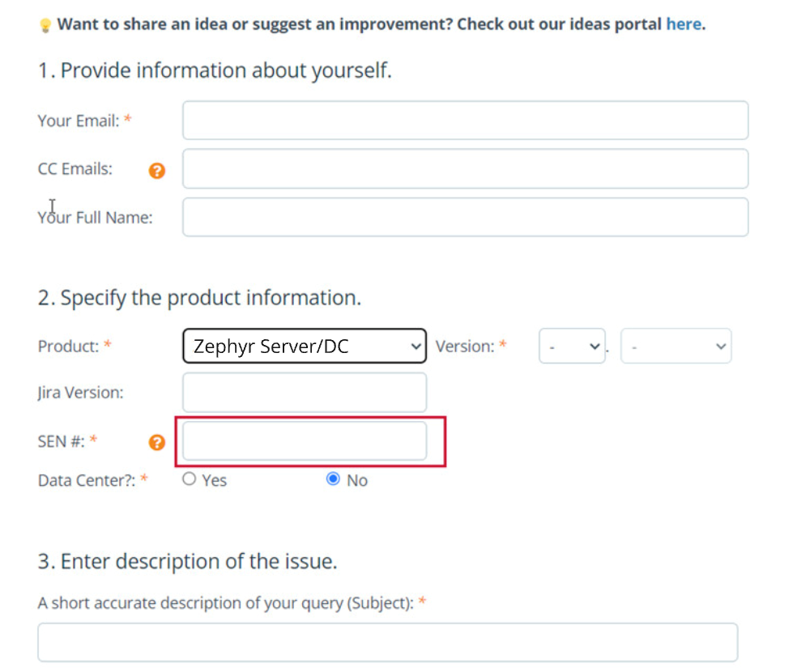Click the section heading Provide information about yourself
Image resolution: width=797 pixels, height=672 pixels.
tap(215, 70)
